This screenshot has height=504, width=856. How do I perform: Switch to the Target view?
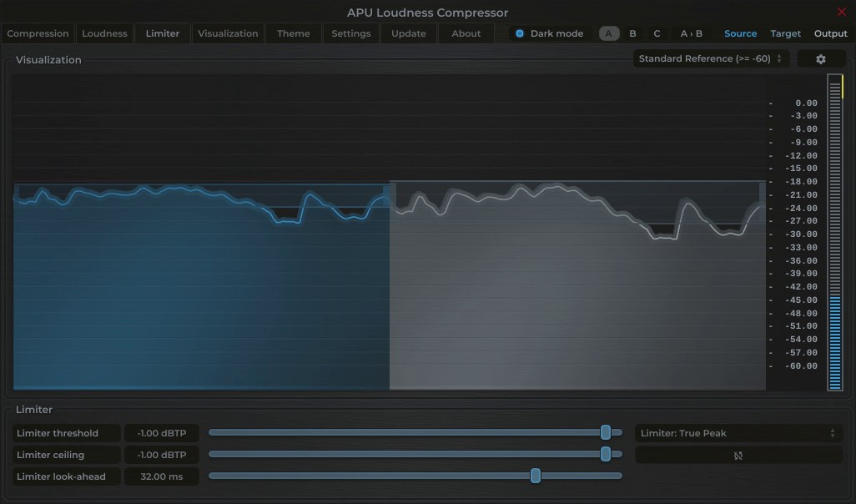coord(785,33)
